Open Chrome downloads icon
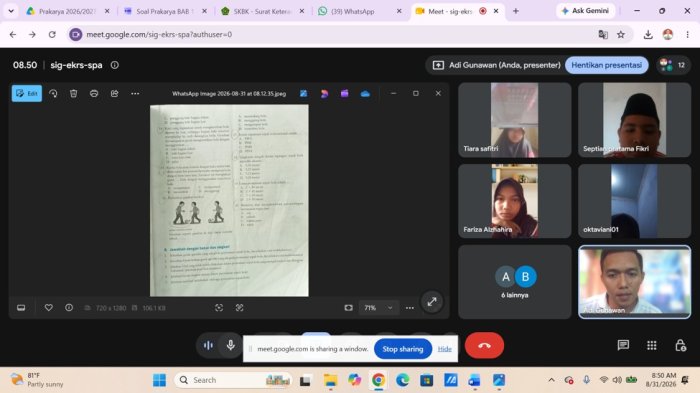Screen dimensions: 700x393 point(648,34)
